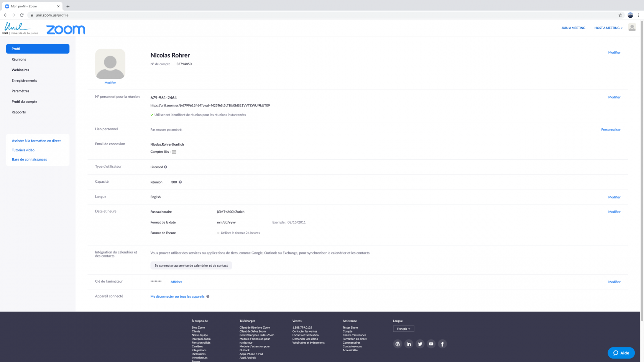
Task: Click the profile picture placeholder
Action: point(110,64)
